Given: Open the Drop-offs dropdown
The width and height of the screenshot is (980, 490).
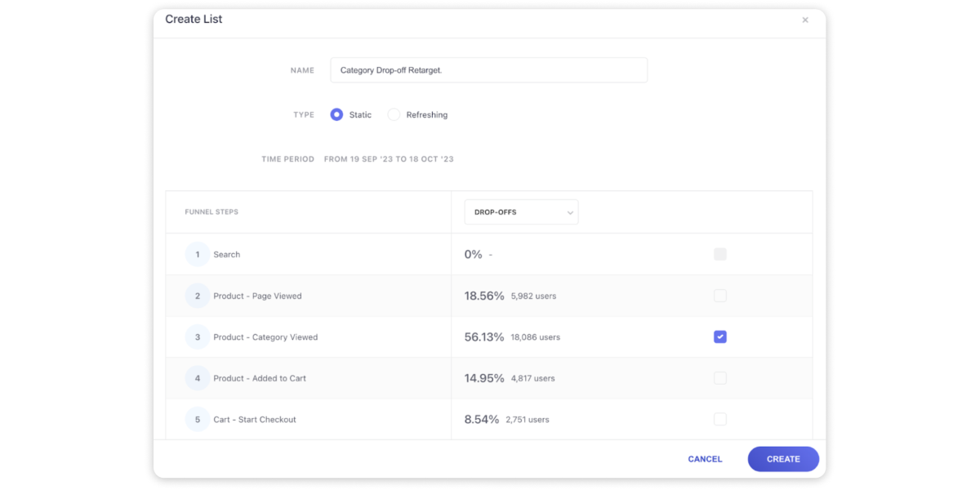Looking at the screenshot, I should pos(521,212).
